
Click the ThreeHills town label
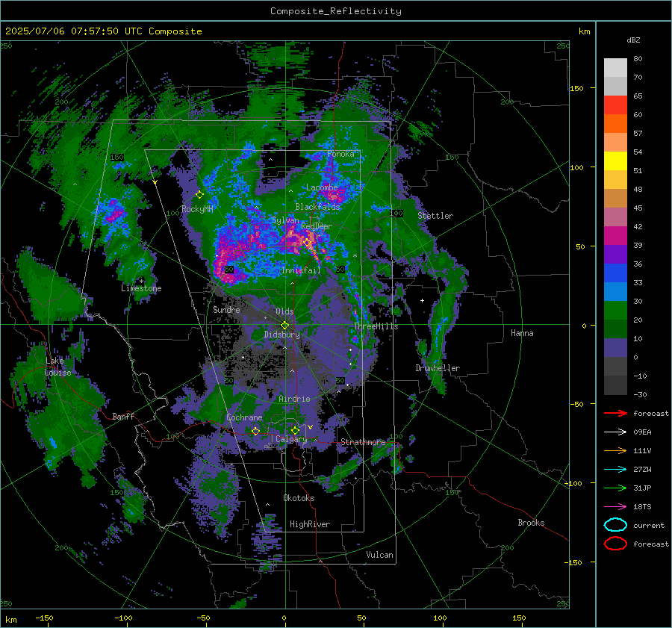click(x=376, y=326)
